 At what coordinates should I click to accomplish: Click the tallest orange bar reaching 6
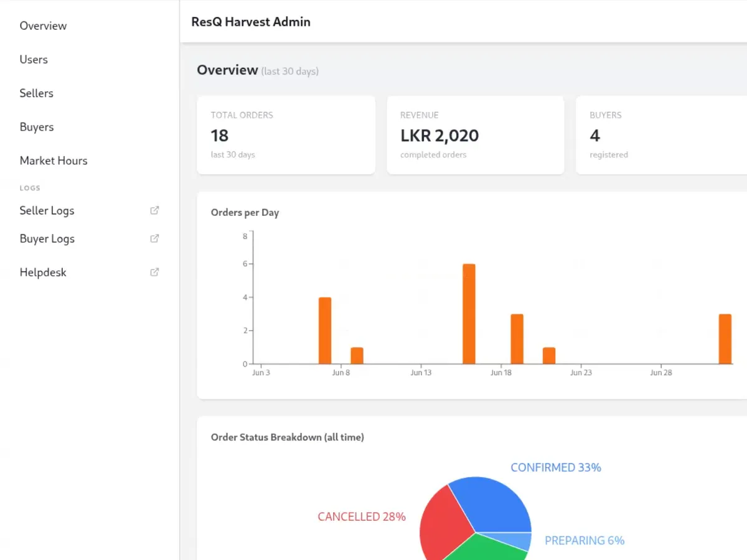469,314
